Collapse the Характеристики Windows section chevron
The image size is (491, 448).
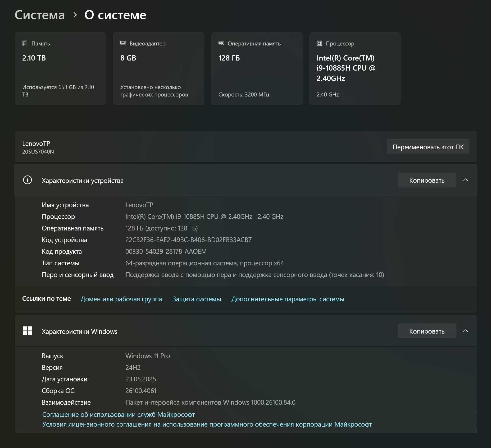(466, 331)
